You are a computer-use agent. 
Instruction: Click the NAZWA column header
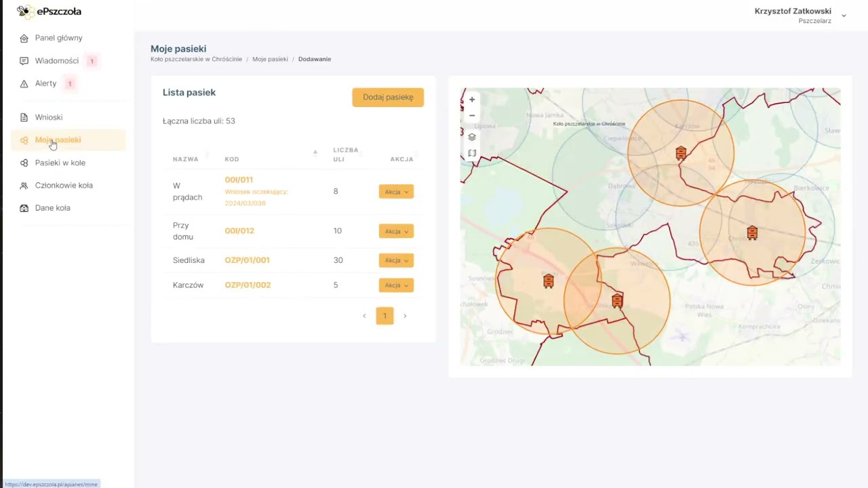pos(186,159)
